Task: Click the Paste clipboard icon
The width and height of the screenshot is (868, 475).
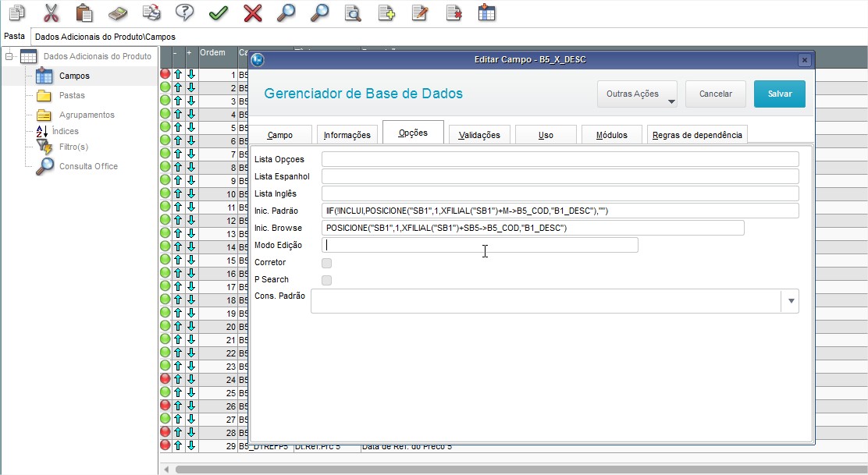Action: point(84,12)
